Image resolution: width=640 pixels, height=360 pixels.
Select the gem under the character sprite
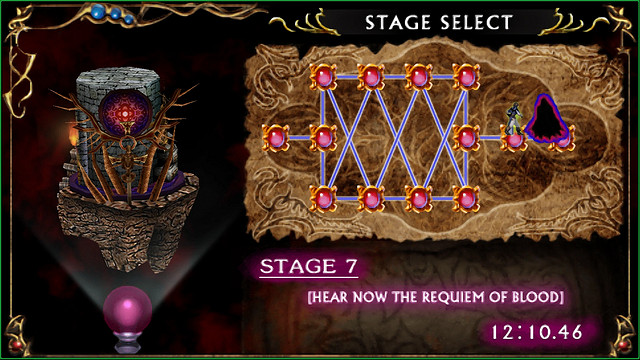click(514, 140)
